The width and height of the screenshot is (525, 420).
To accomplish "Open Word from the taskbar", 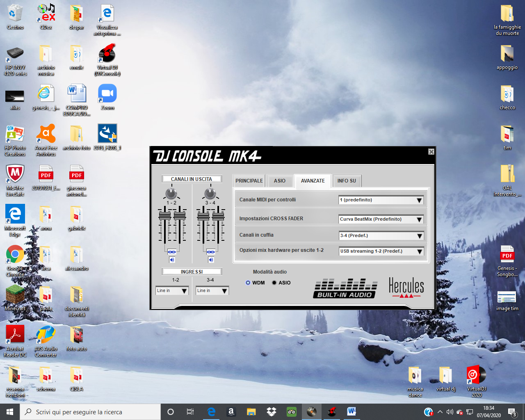I will coord(352,412).
